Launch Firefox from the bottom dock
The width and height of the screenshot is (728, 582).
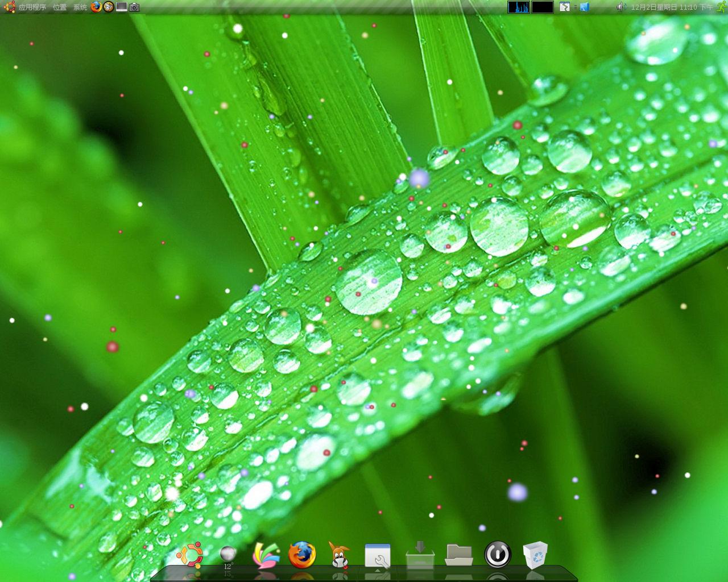(x=302, y=555)
